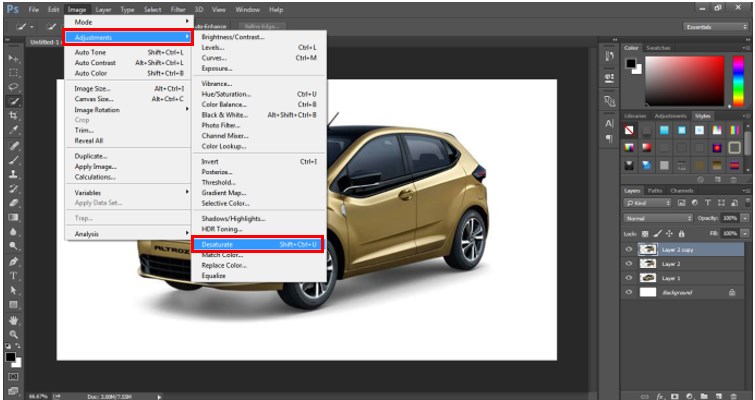Select the Move tool
755x400 pixels.
tap(13, 58)
